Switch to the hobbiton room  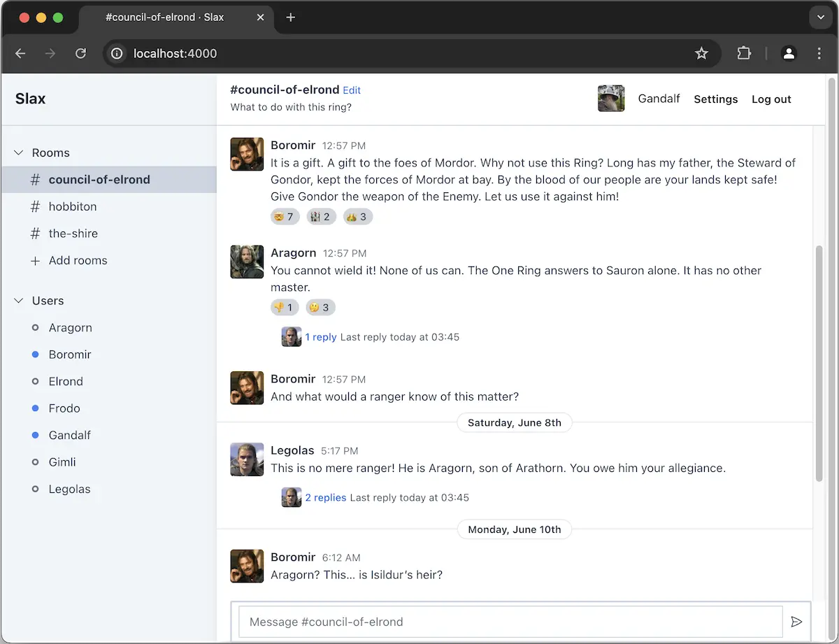[73, 206]
